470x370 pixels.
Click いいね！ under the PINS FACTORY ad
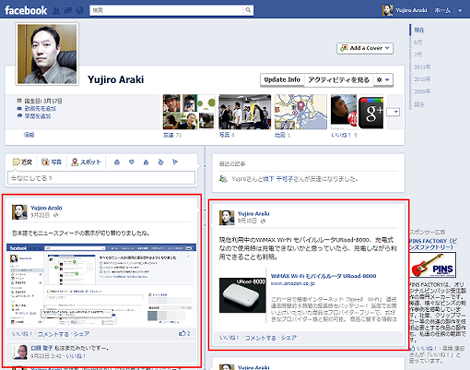(426, 348)
